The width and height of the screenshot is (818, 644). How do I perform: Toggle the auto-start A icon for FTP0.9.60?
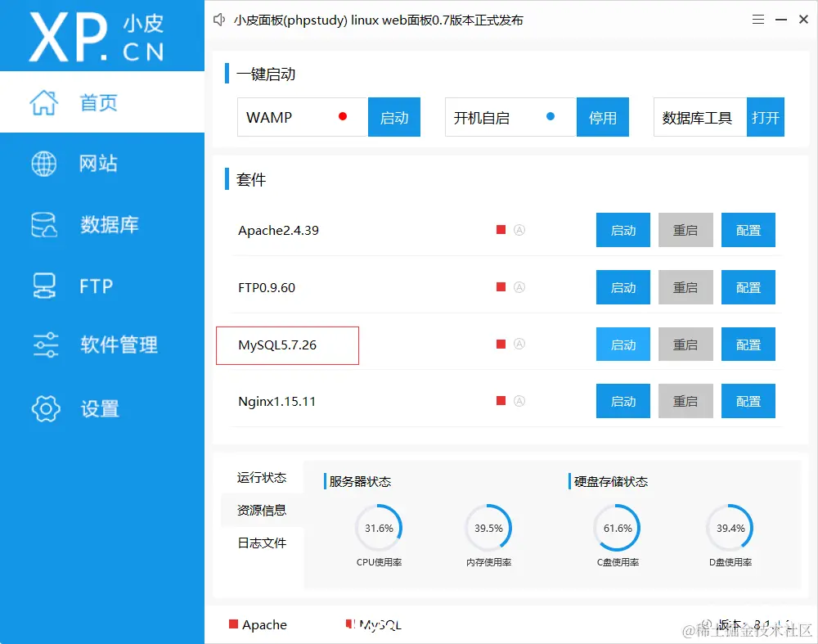(519, 287)
